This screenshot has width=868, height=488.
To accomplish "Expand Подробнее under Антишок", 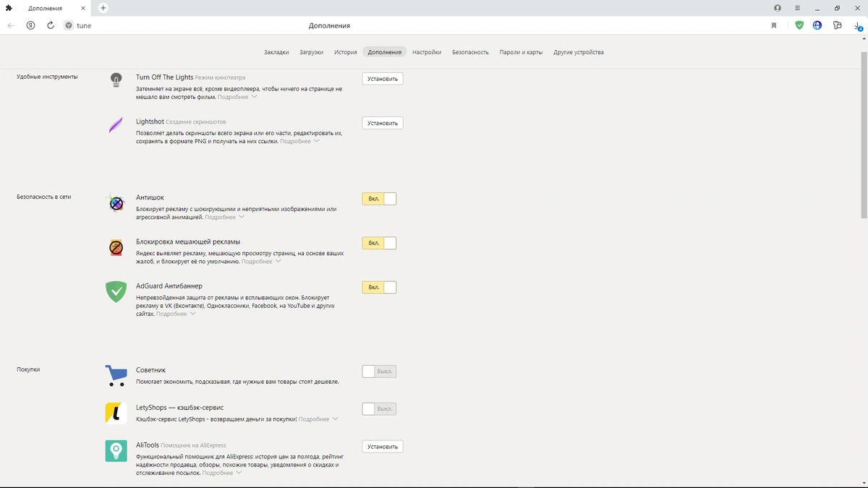I will tap(224, 217).
